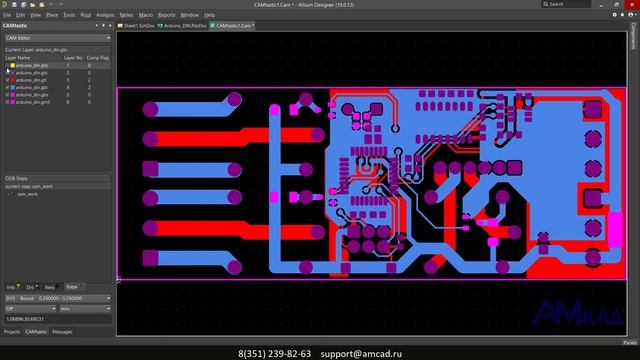Click the Save icon in title bar
The image size is (640, 360).
[14, 4]
